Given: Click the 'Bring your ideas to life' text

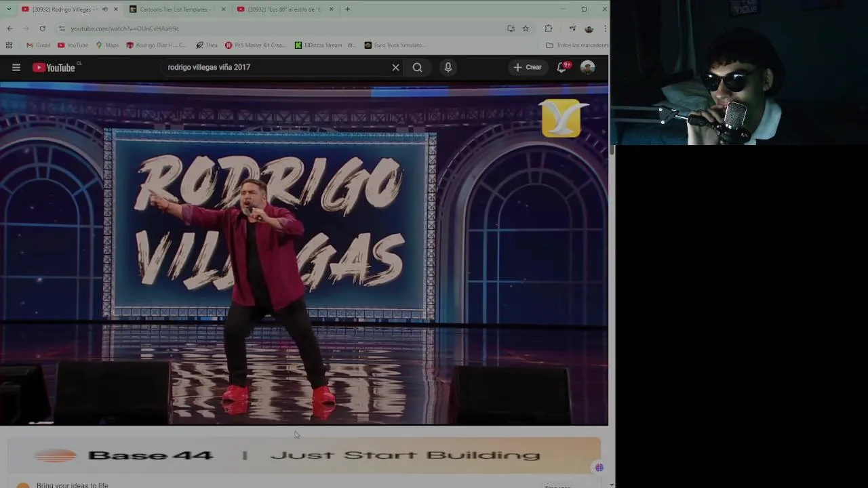Looking at the screenshot, I should [x=73, y=485].
